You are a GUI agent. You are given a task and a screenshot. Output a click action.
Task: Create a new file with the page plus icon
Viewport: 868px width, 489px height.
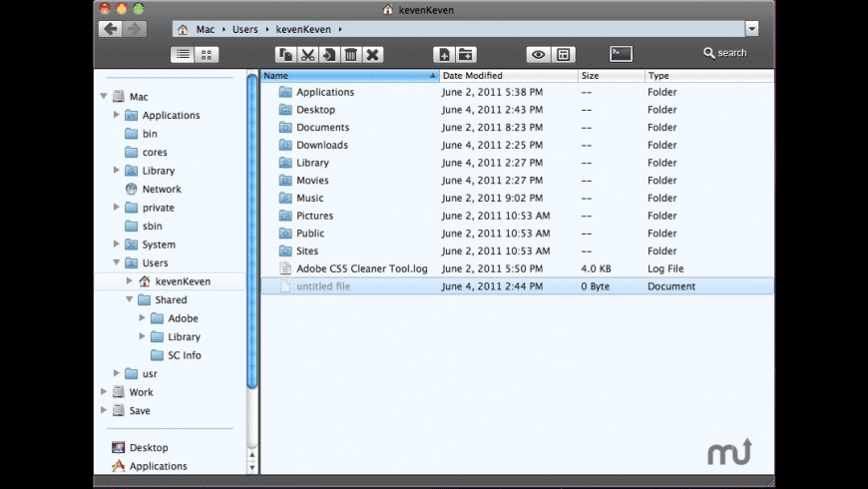(x=444, y=54)
